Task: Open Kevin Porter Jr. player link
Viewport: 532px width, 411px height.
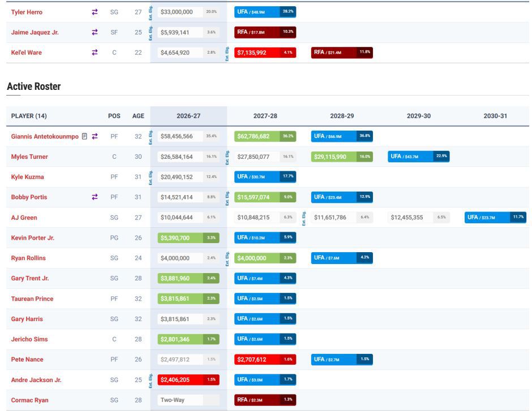Action: pyautogui.click(x=33, y=238)
